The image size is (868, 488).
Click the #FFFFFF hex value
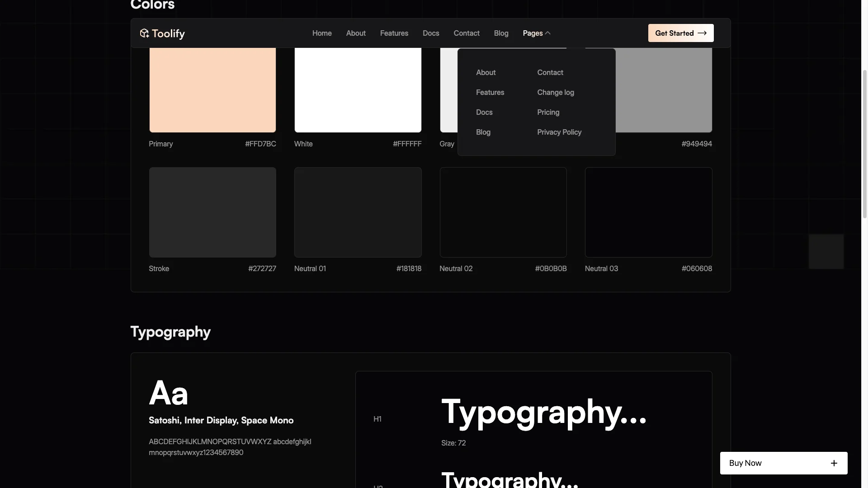tap(407, 144)
